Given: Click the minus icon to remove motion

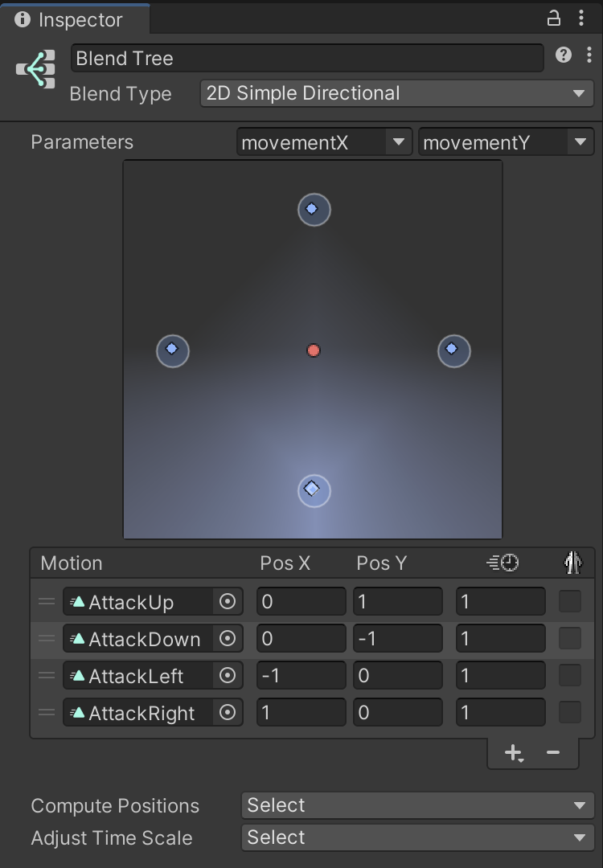Looking at the screenshot, I should point(553,752).
